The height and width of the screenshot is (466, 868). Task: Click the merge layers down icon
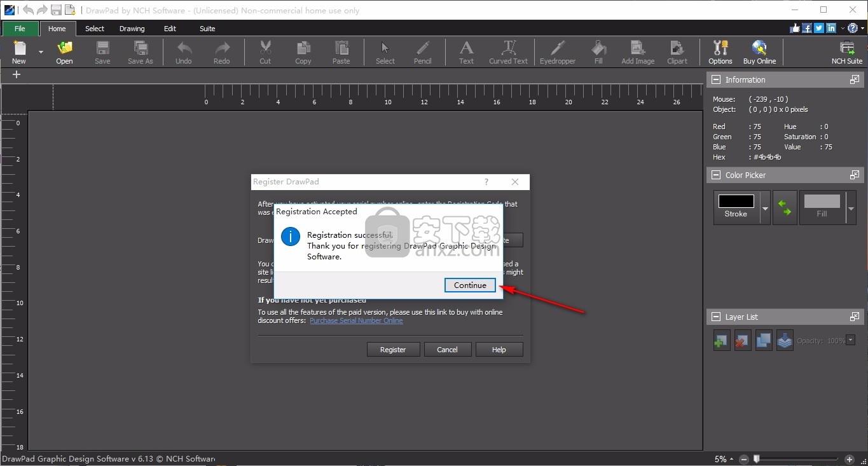point(785,341)
